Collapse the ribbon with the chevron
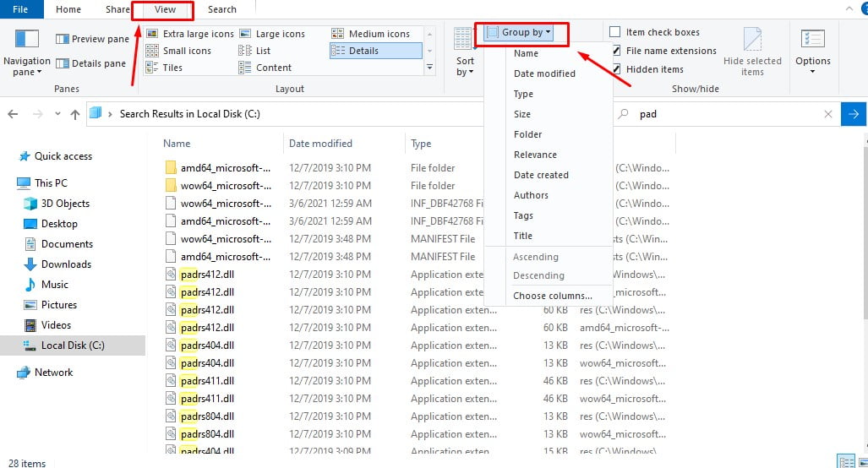868x468 pixels. click(849, 8)
